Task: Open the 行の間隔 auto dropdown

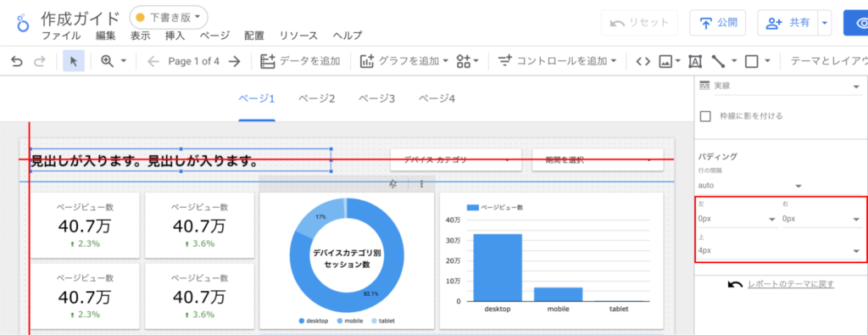Action: (750, 185)
